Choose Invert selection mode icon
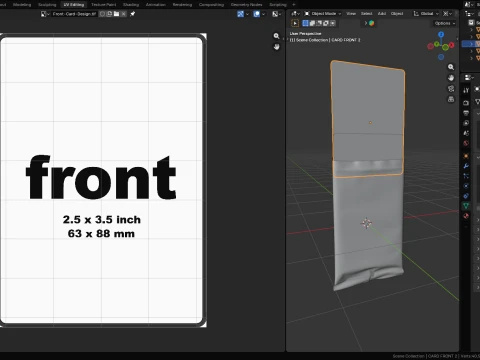Image resolution: width=480 pixels, height=360 pixels. click(x=326, y=23)
